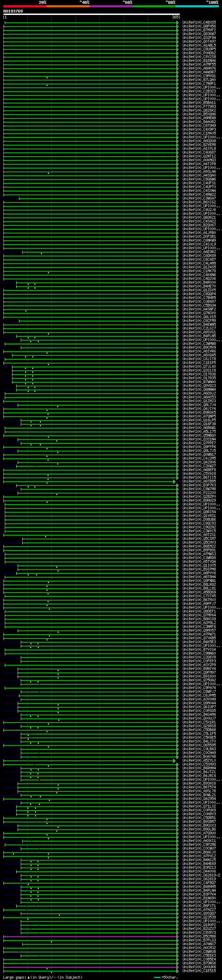Select hit label UniRef100_C4UFS1
Image resolution: width=222 pixels, height=980 pixels.
coord(199,183)
